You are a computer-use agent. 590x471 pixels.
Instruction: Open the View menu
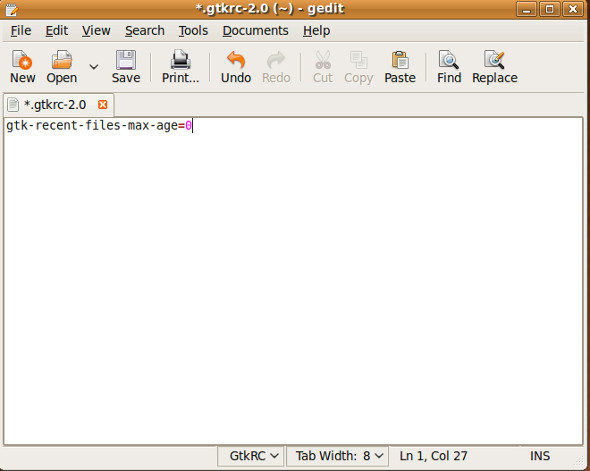click(x=96, y=30)
